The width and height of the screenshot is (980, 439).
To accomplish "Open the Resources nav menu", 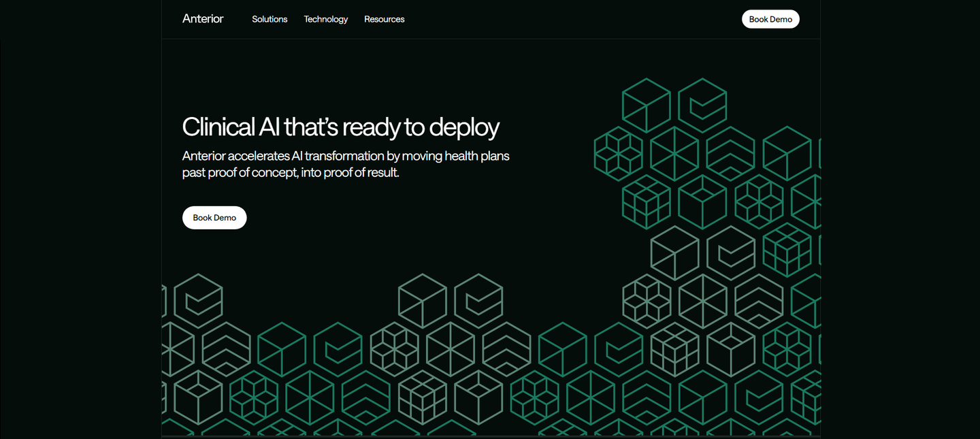I will click(x=384, y=19).
